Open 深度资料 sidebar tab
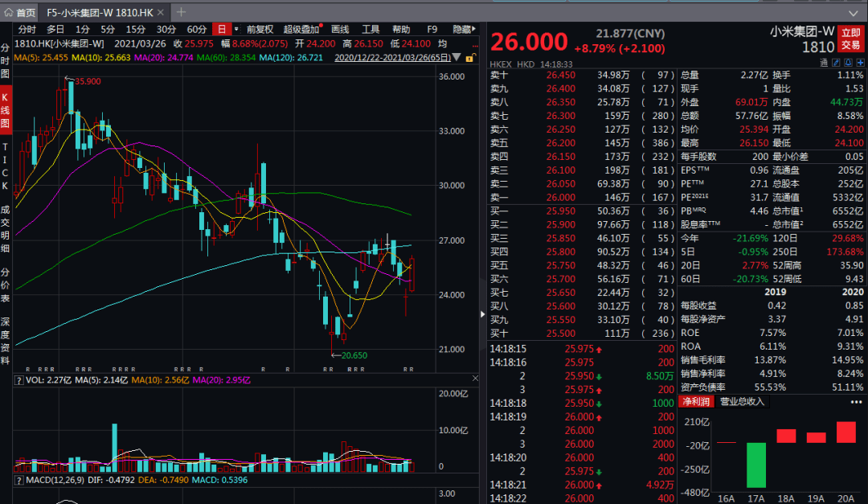Image resolution: width=868 pixels, height=504 pixels. (x=5, y=341)
